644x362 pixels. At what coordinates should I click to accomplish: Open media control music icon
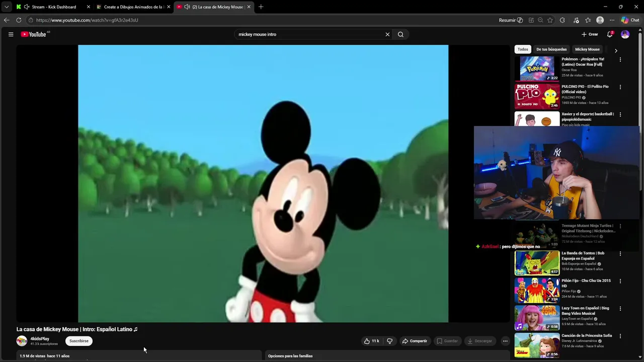[576, 20]
